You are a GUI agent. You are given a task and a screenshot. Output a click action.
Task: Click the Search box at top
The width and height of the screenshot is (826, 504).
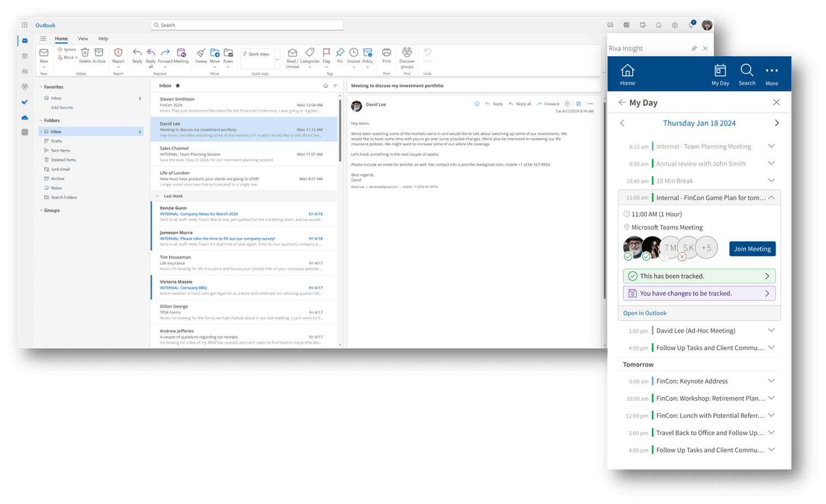pos(247,25)
